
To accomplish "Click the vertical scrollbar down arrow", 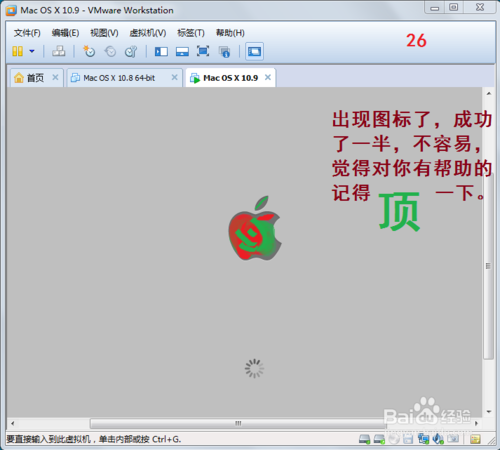I will tap(489, 412).
